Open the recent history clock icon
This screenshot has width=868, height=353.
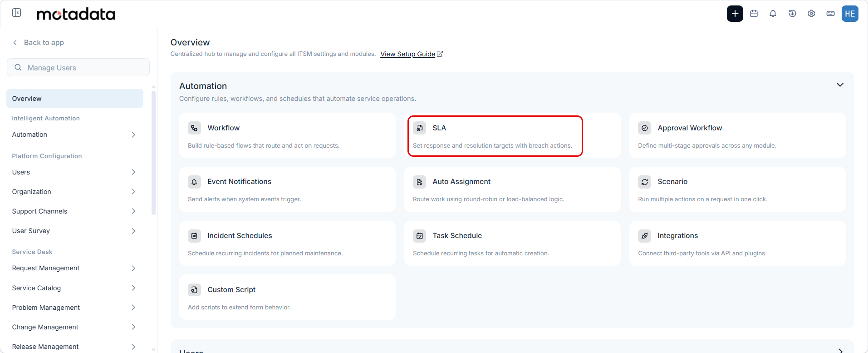(792, 14)
